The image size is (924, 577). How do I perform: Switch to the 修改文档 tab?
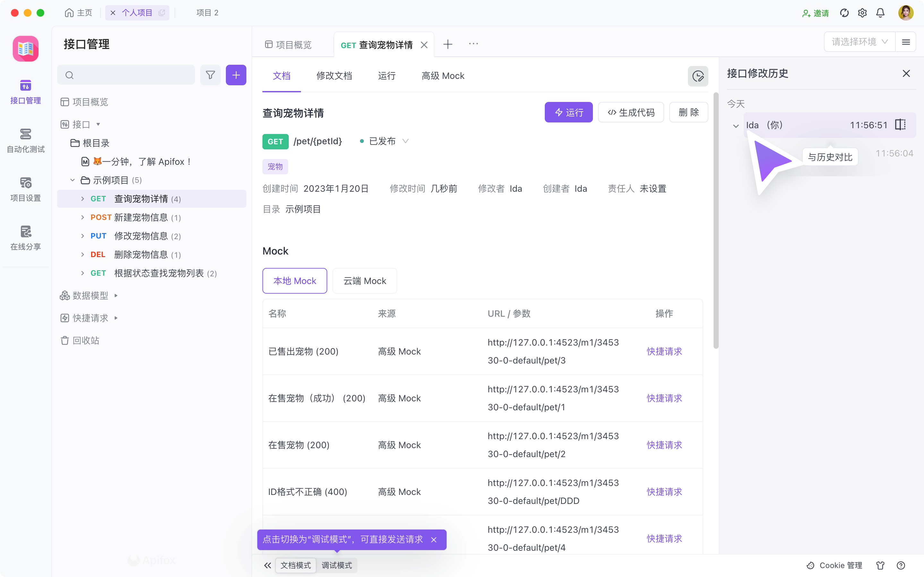point(334,76)
